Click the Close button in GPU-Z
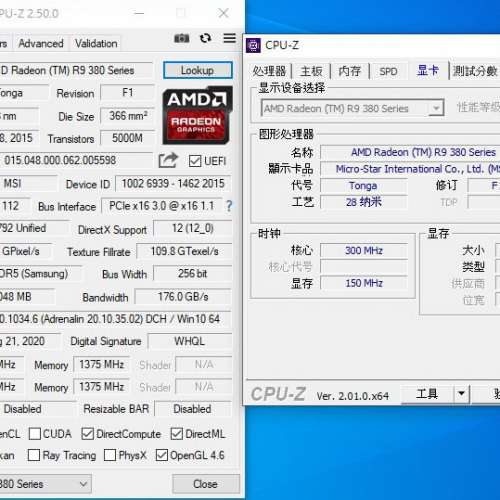 point(206,484)
